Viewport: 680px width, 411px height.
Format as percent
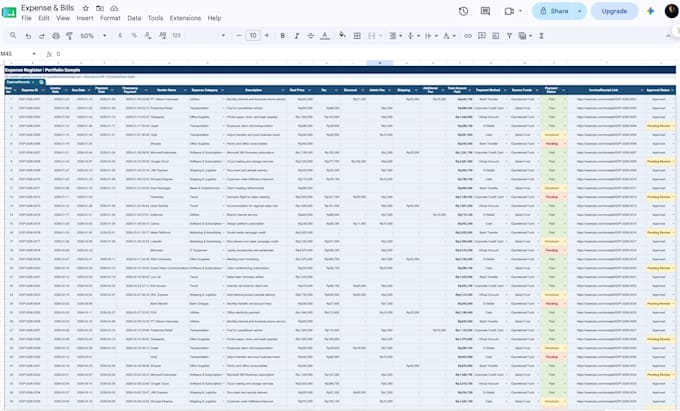(x=134, y=36)
